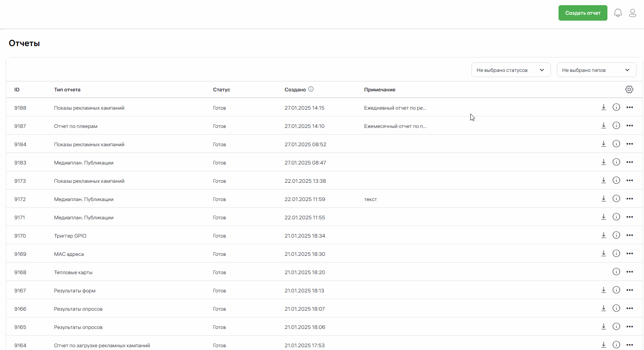644x350 pixels.
Task: Click the ID column header
Action: tap(17, 90)
